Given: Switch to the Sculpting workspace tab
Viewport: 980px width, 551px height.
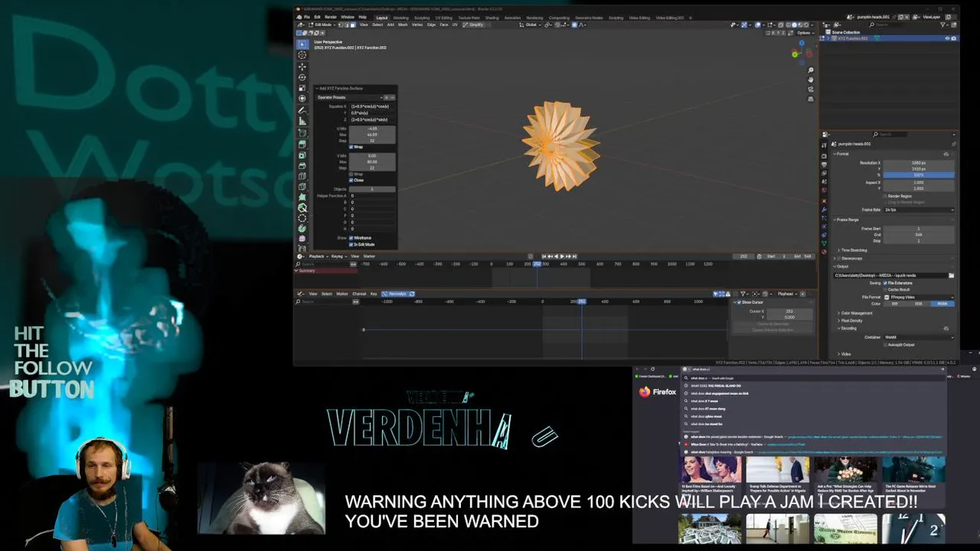Looking at the screenshot, I should tap(422, 18).
